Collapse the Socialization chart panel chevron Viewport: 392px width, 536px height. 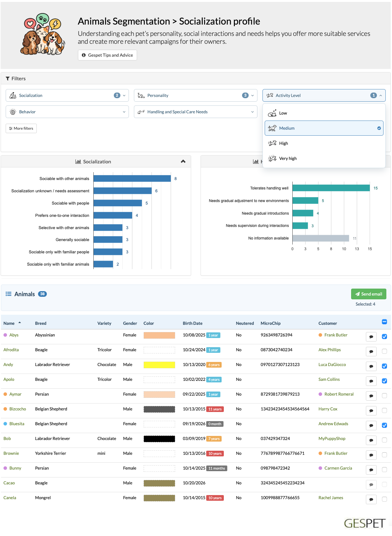click(x=183, y=161)
